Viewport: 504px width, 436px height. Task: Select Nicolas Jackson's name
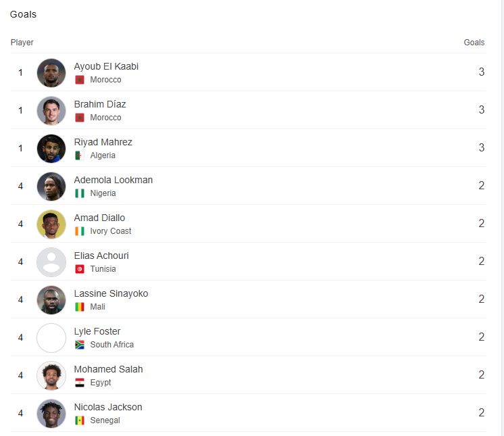[x=108, y=407]
